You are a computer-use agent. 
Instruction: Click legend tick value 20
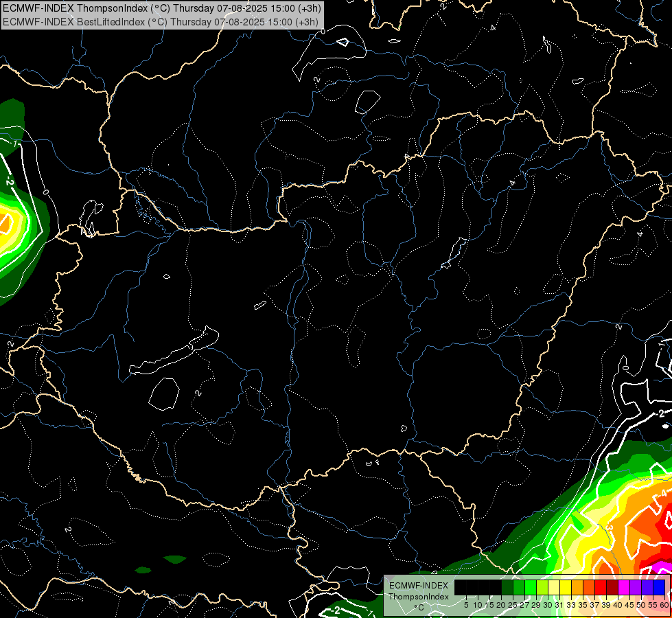click(501, 605)
